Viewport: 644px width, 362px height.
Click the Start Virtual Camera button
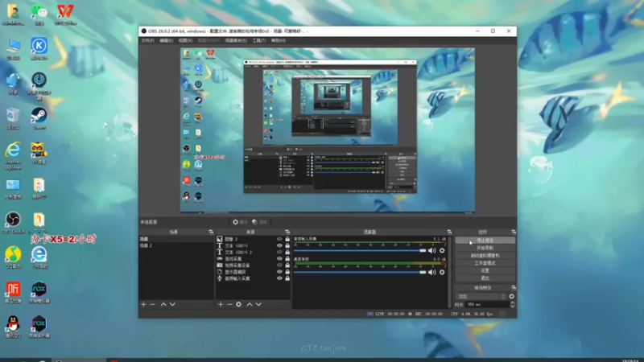[485, 255]
